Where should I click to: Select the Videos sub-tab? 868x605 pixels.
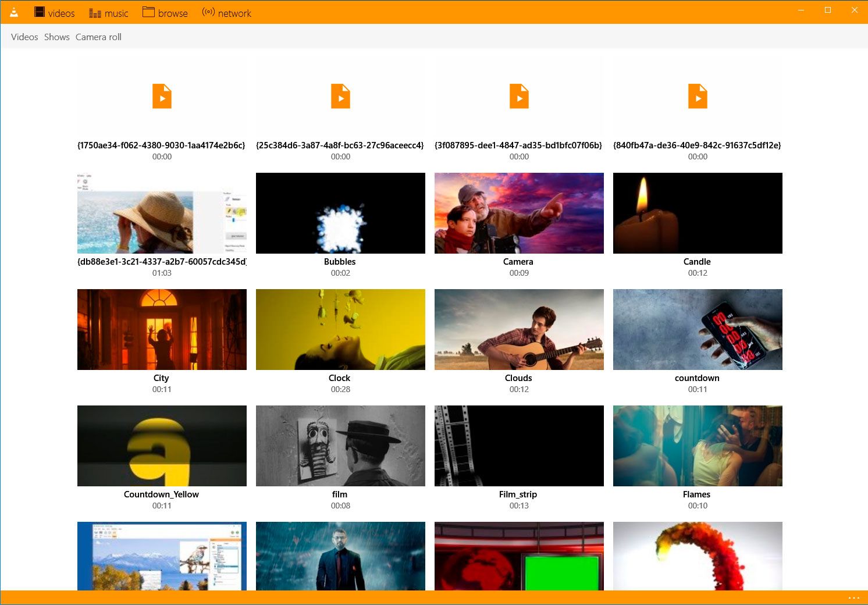[24, 37]
